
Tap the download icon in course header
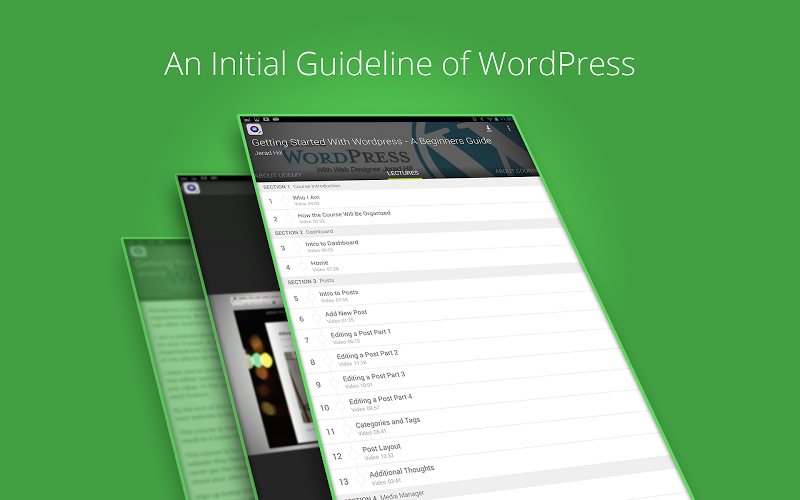click(488, 129)
